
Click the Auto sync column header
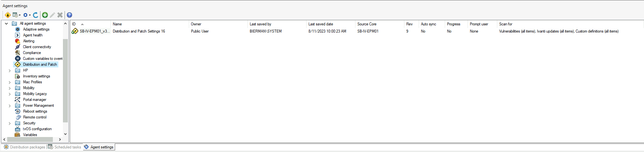click(x=432, y=24)
